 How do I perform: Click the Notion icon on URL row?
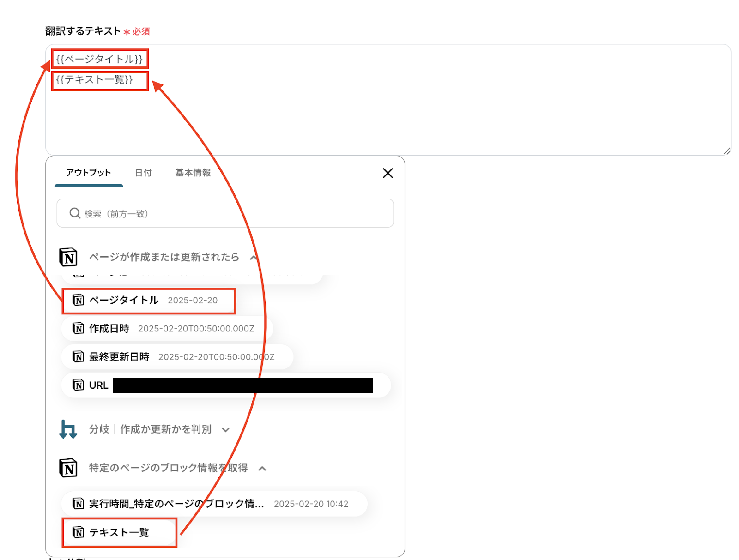[x=78, y=385]
